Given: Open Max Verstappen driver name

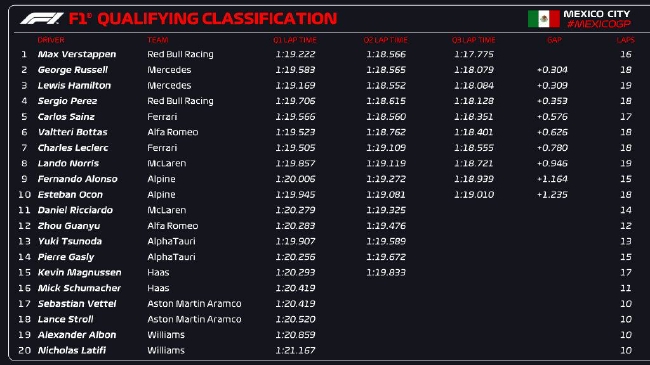Looking at the screenshot, I should point(77,54).
